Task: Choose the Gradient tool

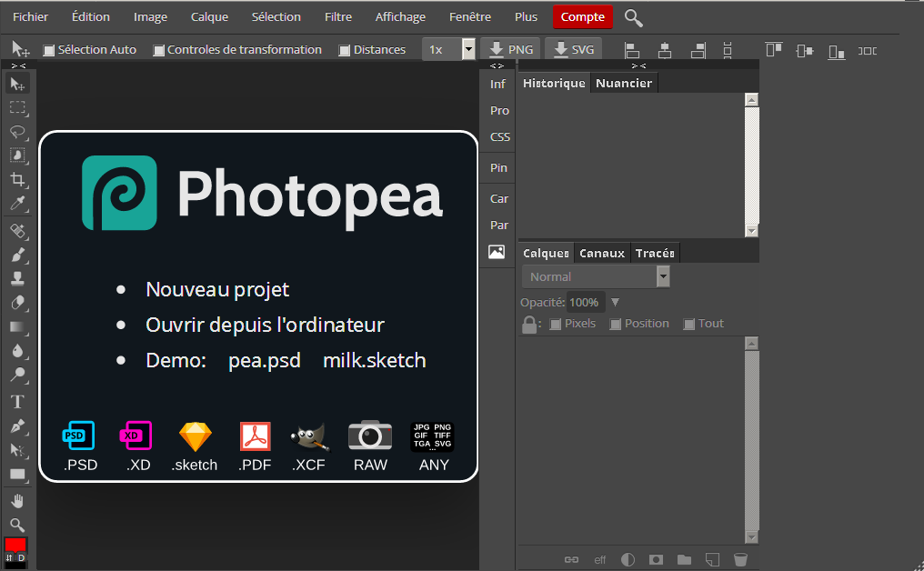Action: point(17,326)
